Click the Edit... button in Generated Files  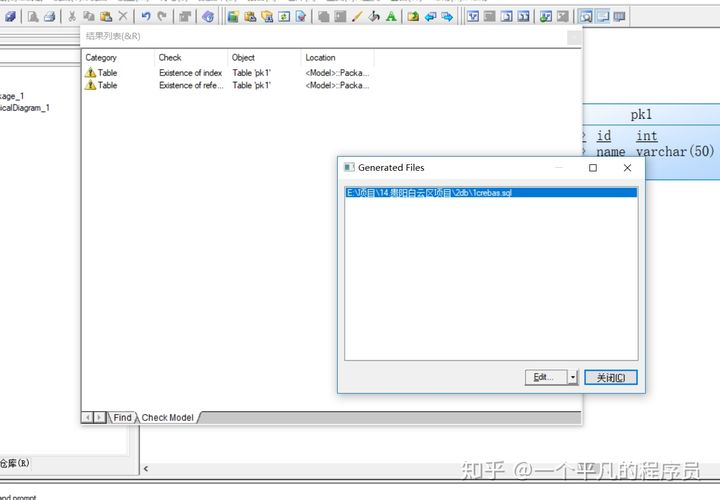click(546, 377)
